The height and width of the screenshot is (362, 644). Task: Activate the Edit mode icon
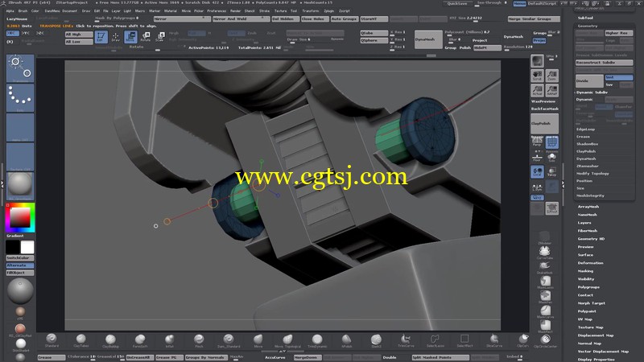[x=101, y=37]
